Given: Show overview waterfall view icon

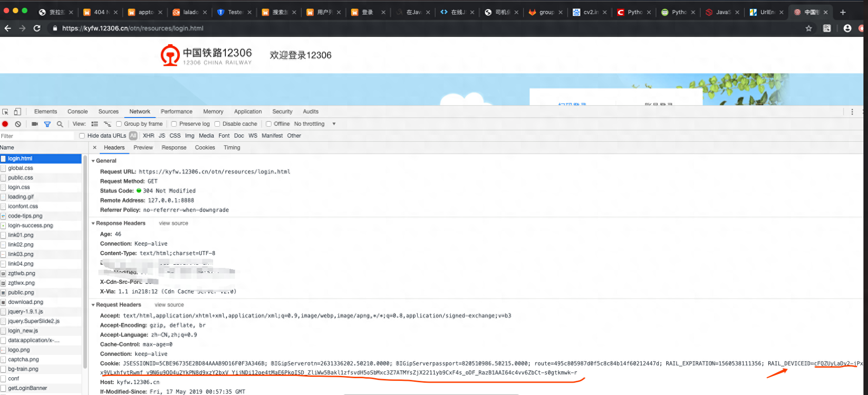Looking at the screenshot, I should pyautogui.click(x=107, y=124).
